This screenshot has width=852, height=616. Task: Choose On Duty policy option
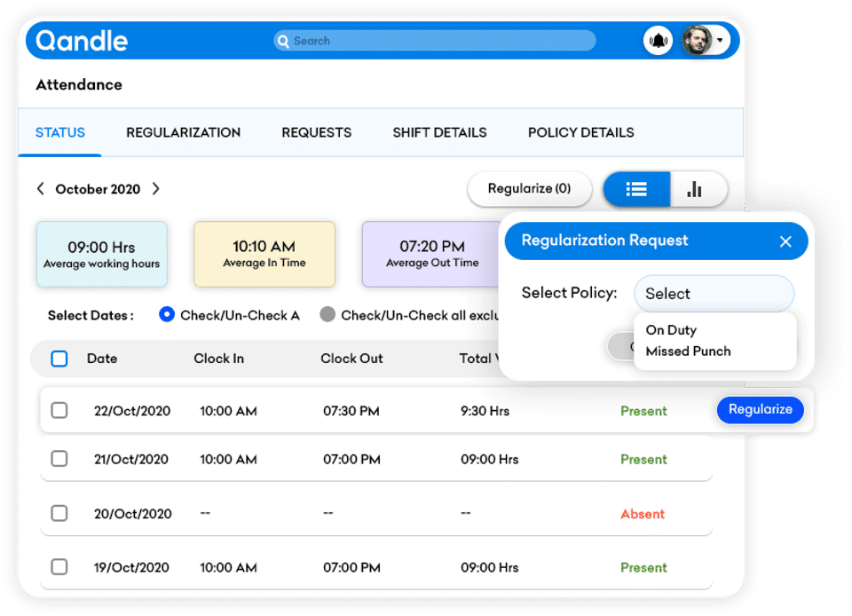(671, 330)
